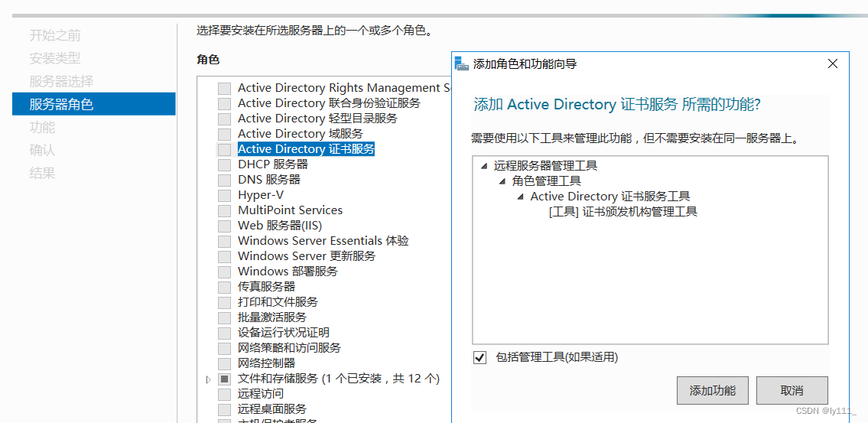
Task: Expand 文件和存储服务 tree node
Action: 209,379
